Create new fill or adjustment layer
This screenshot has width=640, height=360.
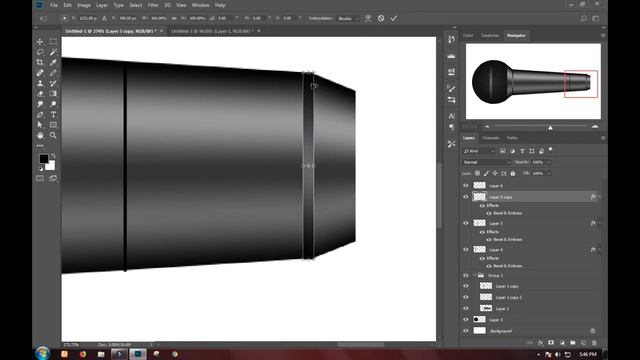[x=562, y=343]
